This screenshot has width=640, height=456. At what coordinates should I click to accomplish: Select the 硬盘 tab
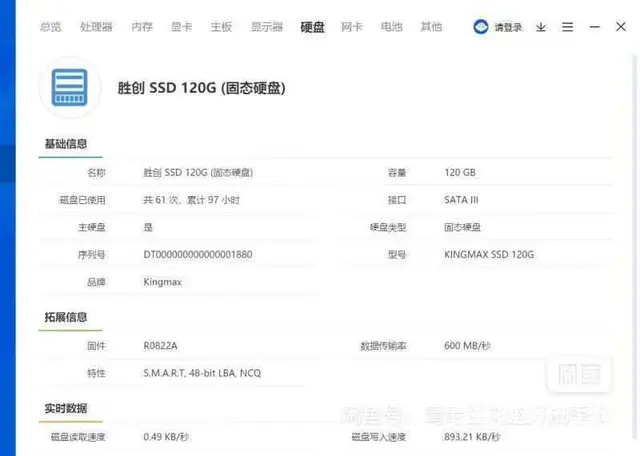click(313, 27)
